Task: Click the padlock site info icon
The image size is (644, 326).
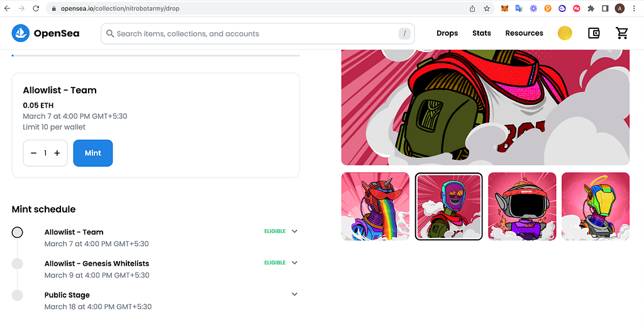Action: (x=53, y=8)
